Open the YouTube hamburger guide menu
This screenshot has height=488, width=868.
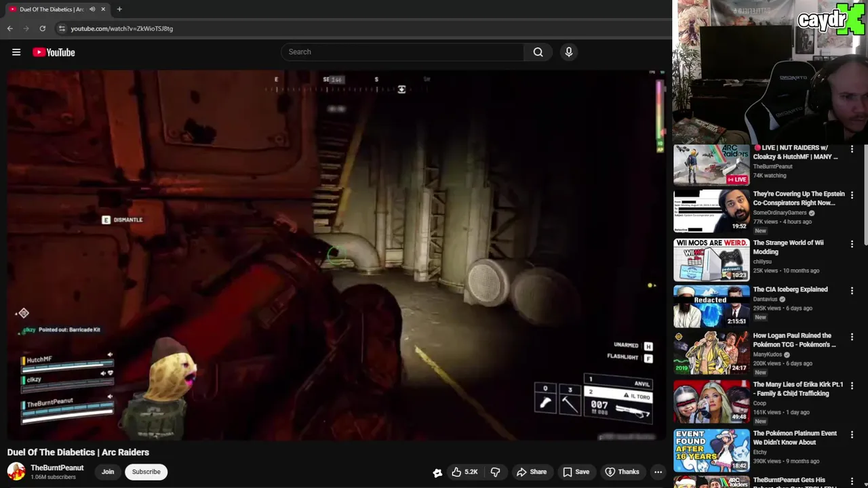coord(16,52)
